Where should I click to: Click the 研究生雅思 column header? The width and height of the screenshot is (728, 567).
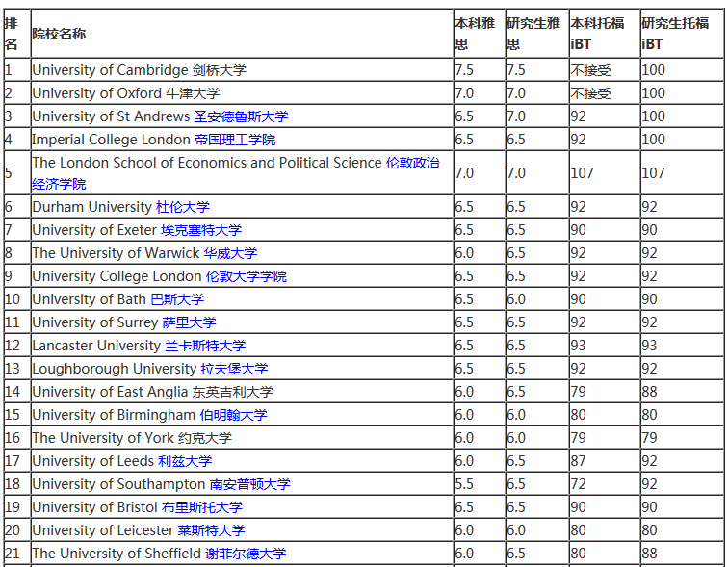click(x=537, y=34)
